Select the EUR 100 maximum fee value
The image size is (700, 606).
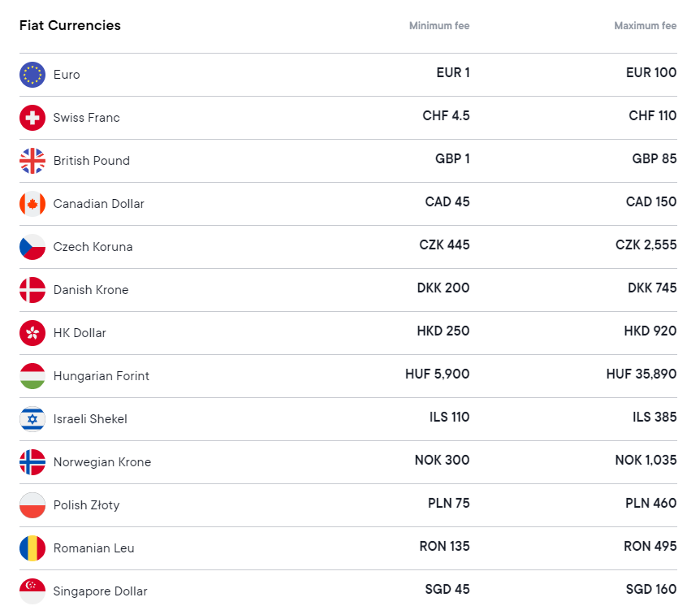(x=650, y=73)
